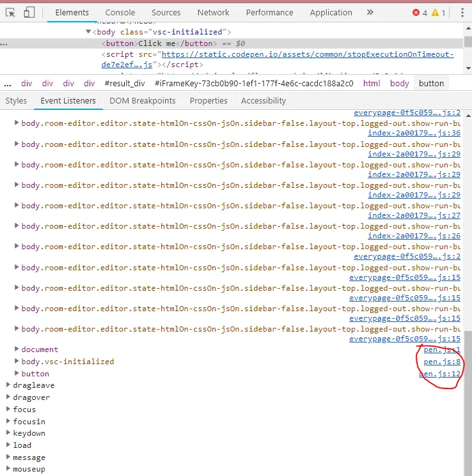Open the pen.js:12 source link
This screenshot has width=472, height=476.
(x=440, y=374)
